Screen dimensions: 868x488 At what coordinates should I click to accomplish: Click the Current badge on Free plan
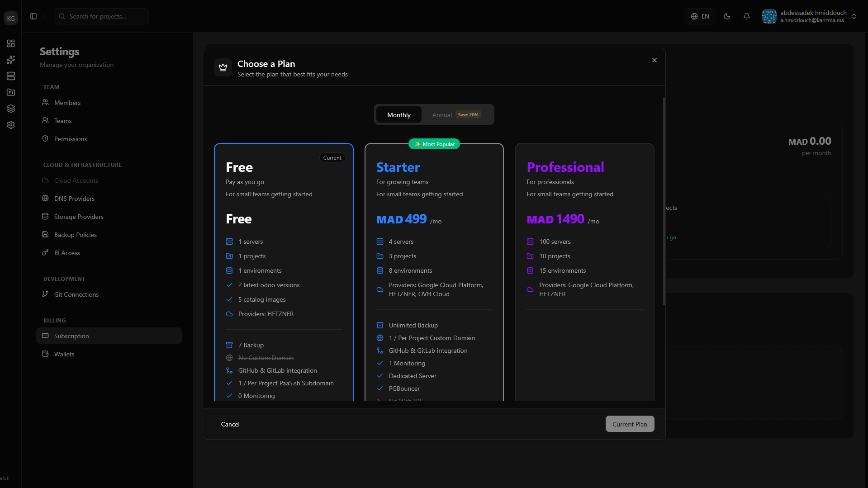tap(332, 158)
